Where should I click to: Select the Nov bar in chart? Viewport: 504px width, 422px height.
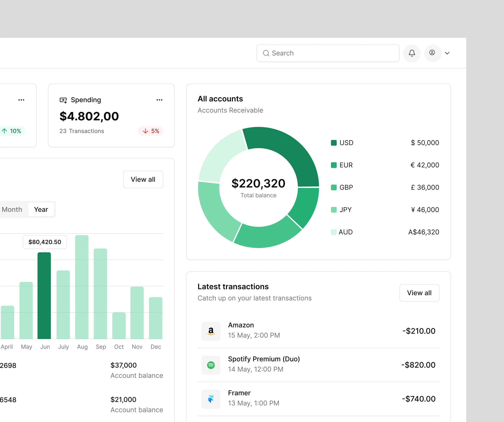137,313
